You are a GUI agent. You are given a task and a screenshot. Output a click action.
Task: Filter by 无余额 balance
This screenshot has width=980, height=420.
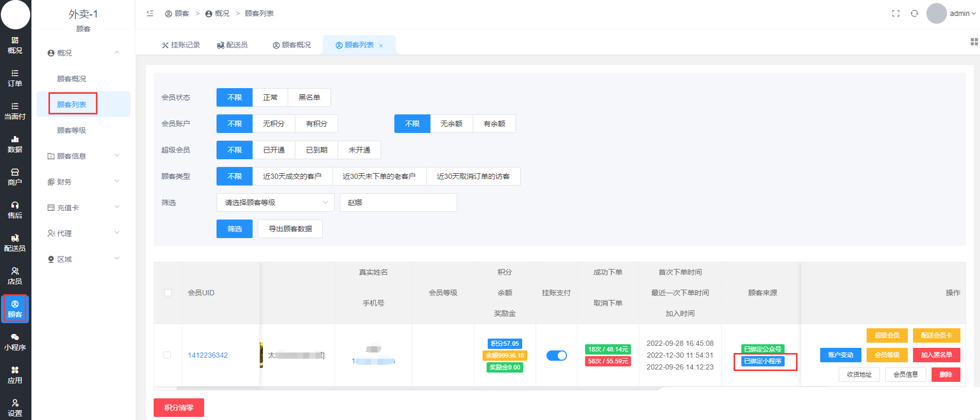[x=452, y=124]
